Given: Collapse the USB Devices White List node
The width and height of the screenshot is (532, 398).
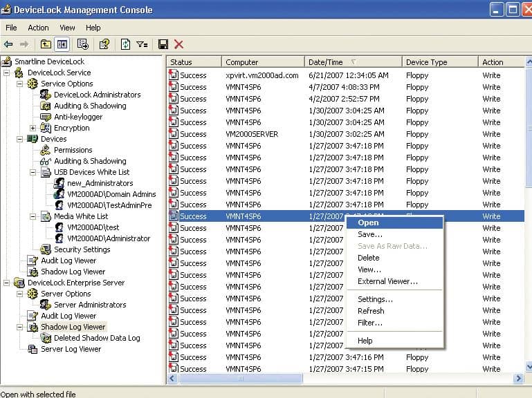Looking at the screenshot, I should tap(33, 172).
